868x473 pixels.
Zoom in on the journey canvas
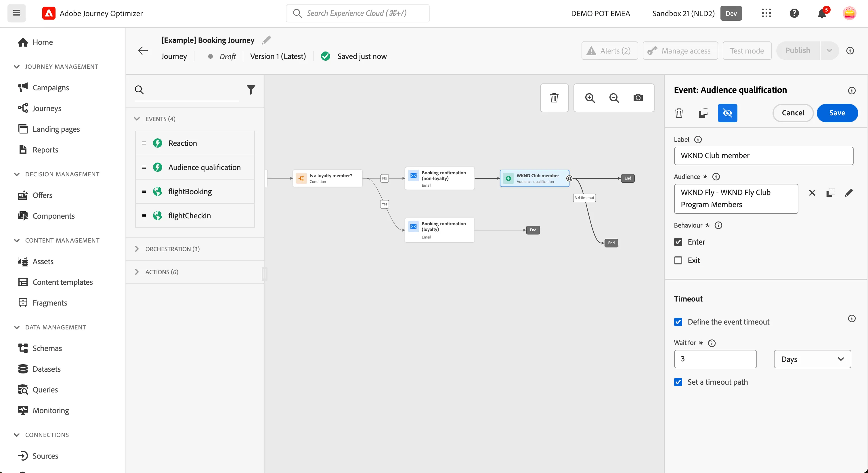click(x=590, y=98)
